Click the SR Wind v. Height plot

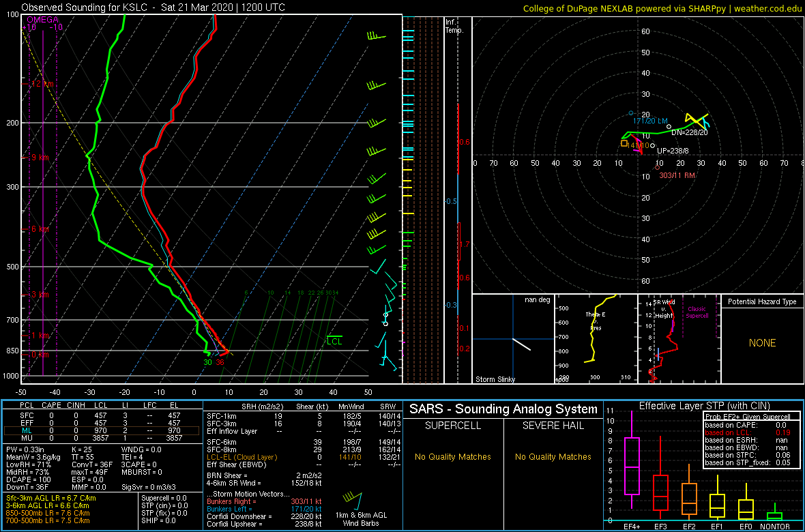(679, 339)
